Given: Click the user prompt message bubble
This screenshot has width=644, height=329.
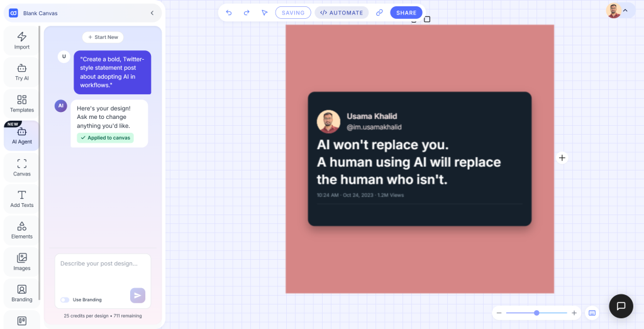Looking at the screenshot, I should click(x=113, y=72).
